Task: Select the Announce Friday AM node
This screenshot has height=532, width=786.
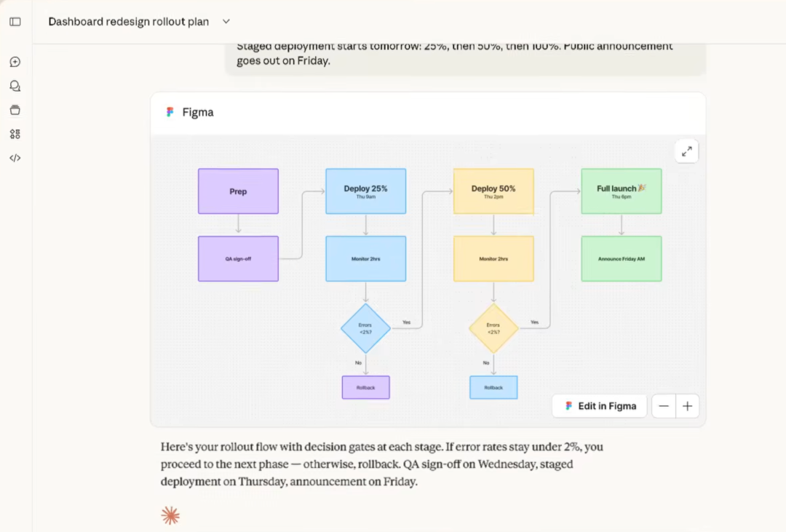Action: tap(621, 258)
